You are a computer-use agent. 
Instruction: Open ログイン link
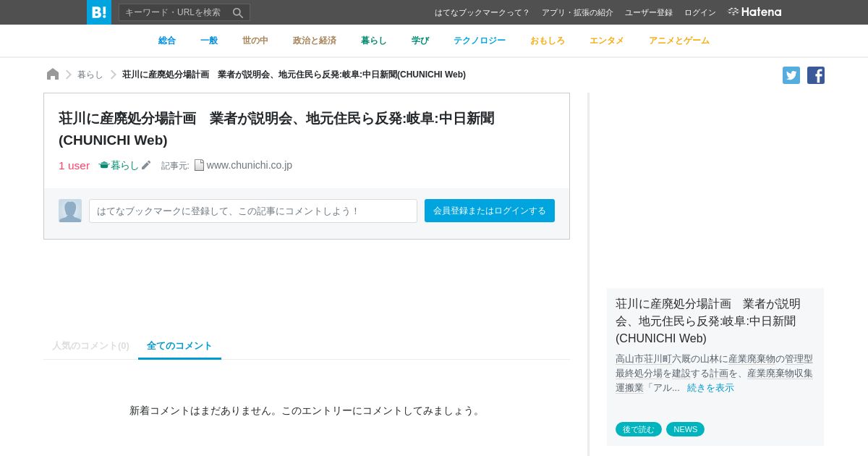(x=700, y=13)
